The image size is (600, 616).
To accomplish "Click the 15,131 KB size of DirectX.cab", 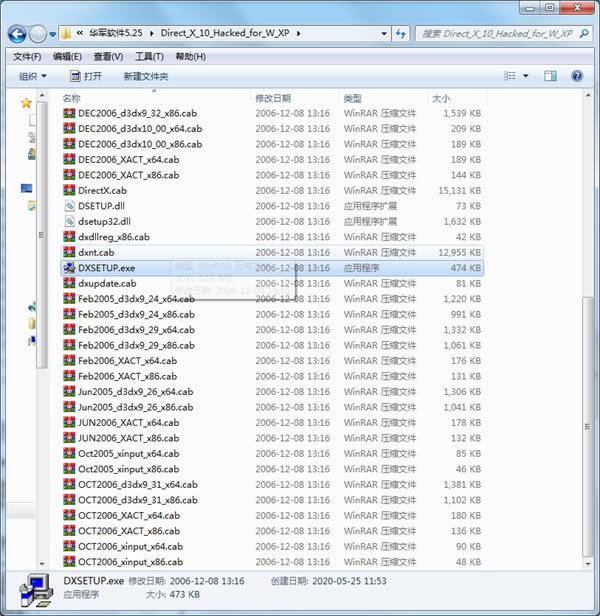I will coord(460,191).
